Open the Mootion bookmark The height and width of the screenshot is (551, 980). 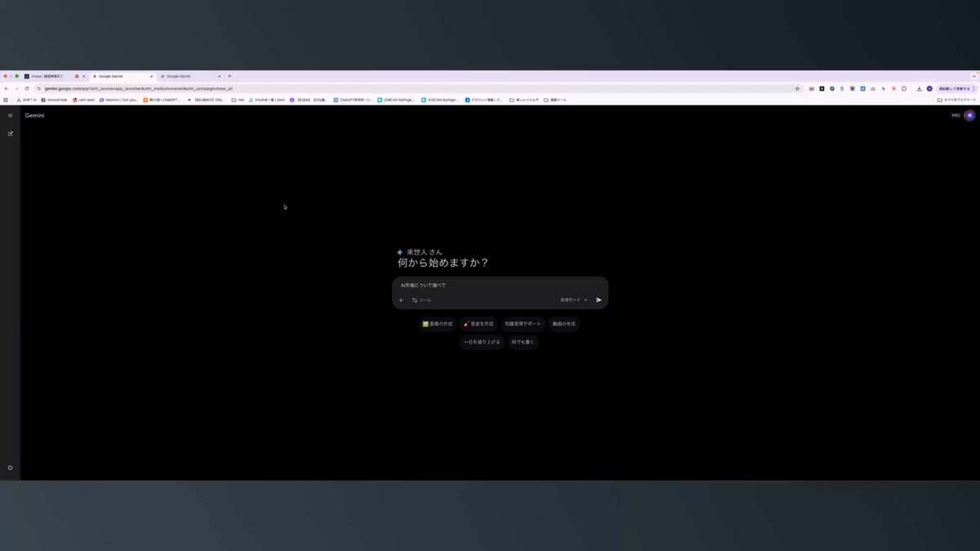(x=119, y=100)
